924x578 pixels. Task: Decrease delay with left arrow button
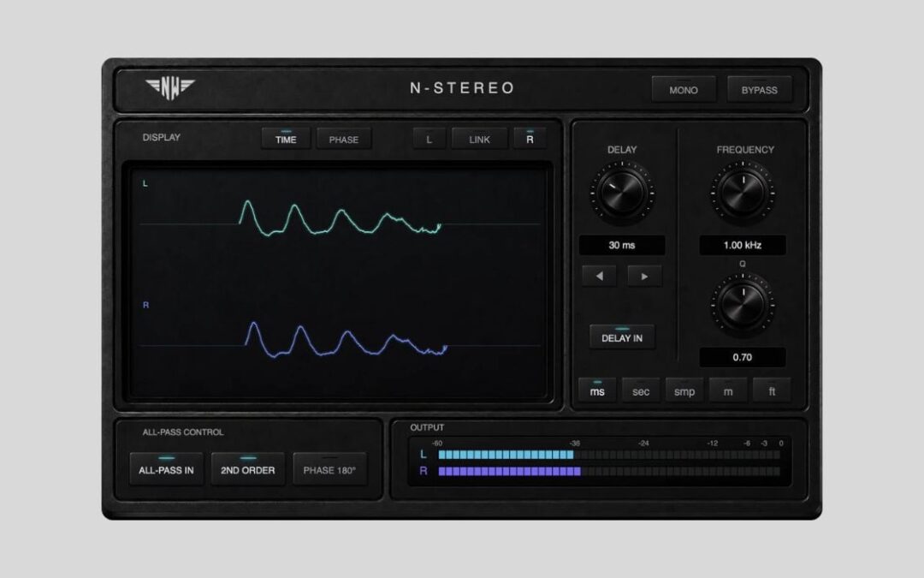(x=599, y=276)
